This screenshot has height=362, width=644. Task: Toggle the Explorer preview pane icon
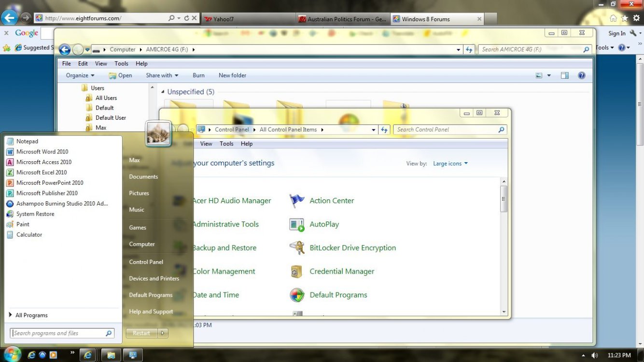coord(565,75)
